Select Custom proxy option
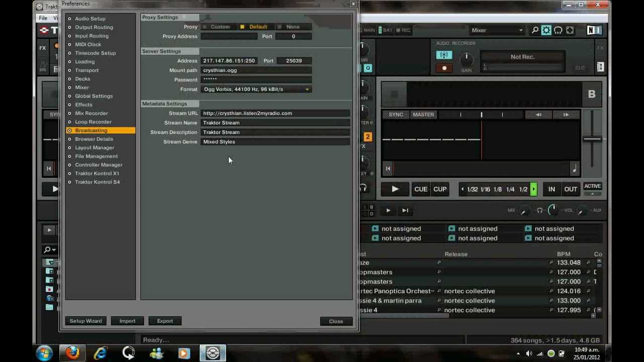Screen dimensions: 644x362 click(220, 27)
